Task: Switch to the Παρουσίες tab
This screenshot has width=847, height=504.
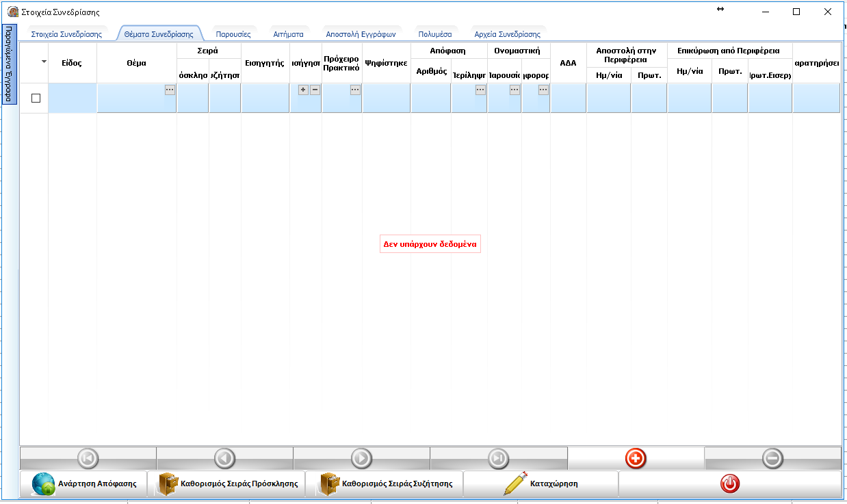Action: 233,34
